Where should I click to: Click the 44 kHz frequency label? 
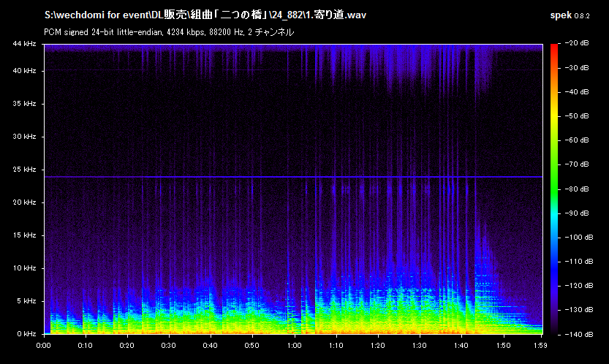[24, 44]
